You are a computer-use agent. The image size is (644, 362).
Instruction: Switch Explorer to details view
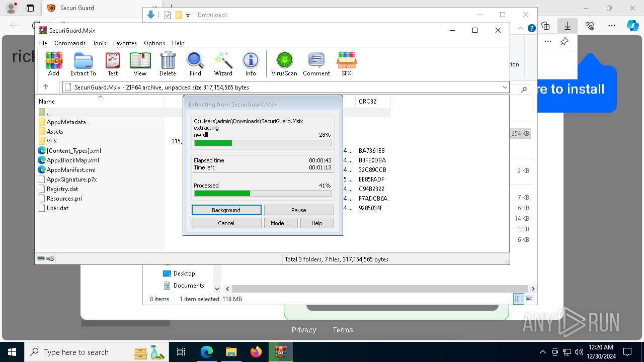pos(519,299)
